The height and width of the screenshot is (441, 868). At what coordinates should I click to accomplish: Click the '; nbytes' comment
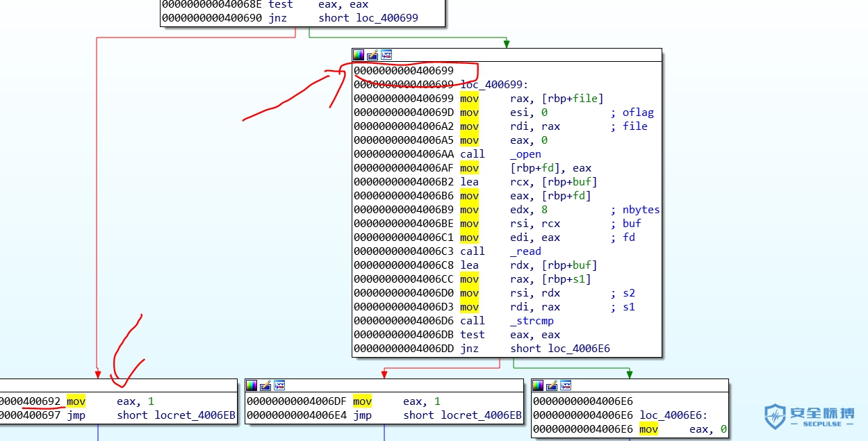(635, 210)
